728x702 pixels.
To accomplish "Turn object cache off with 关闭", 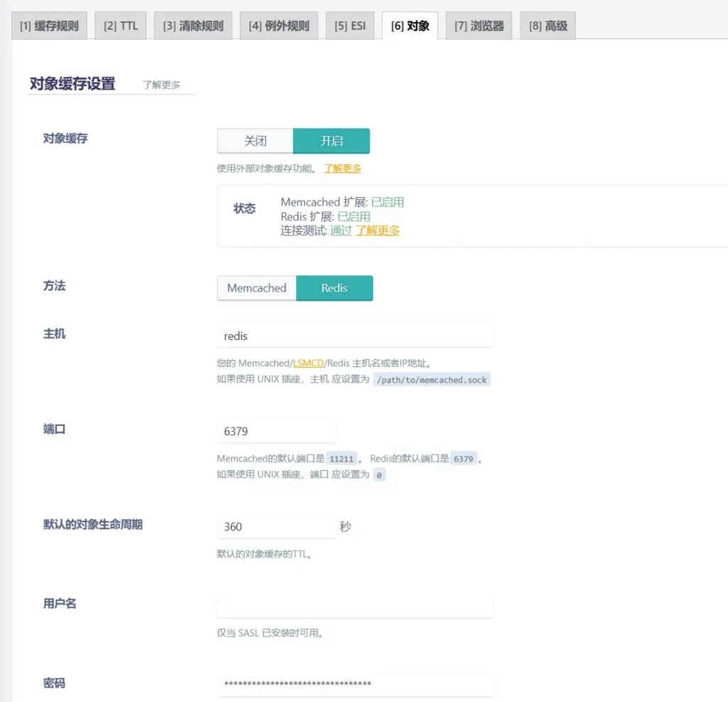I will [255, 141].
